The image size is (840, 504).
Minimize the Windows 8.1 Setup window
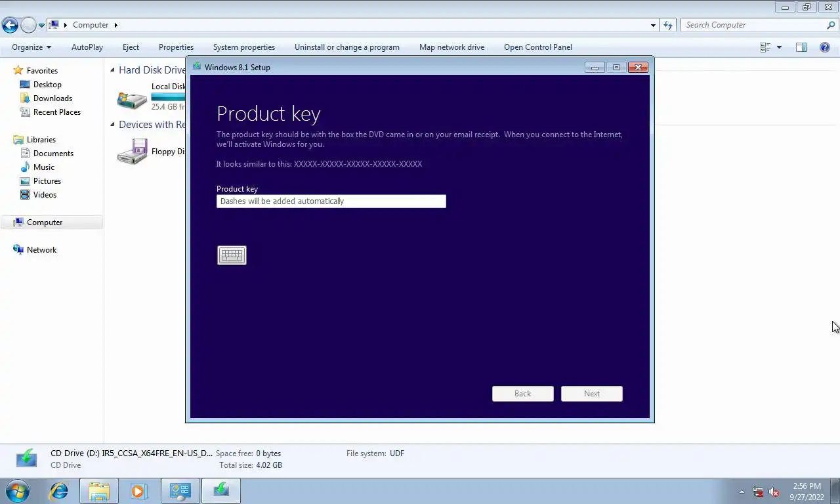pyautogui.click(x=595, y=67)
